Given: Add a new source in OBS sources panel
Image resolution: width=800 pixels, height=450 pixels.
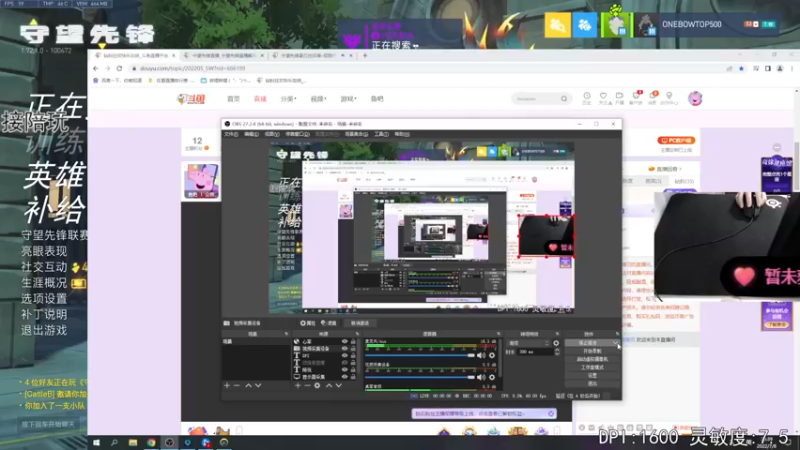Looking at the screenshot, I should 298,386.
